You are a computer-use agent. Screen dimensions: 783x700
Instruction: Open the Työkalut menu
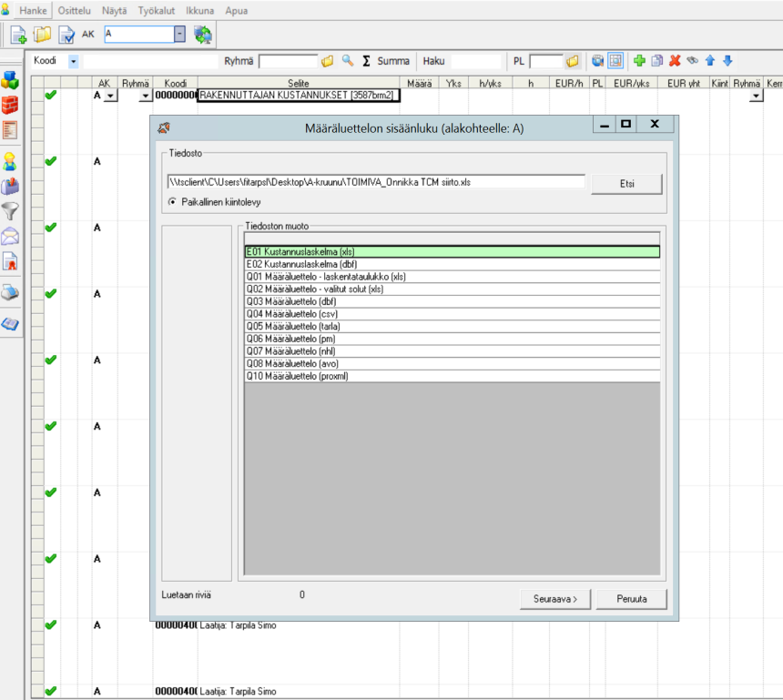click(157, 11)
